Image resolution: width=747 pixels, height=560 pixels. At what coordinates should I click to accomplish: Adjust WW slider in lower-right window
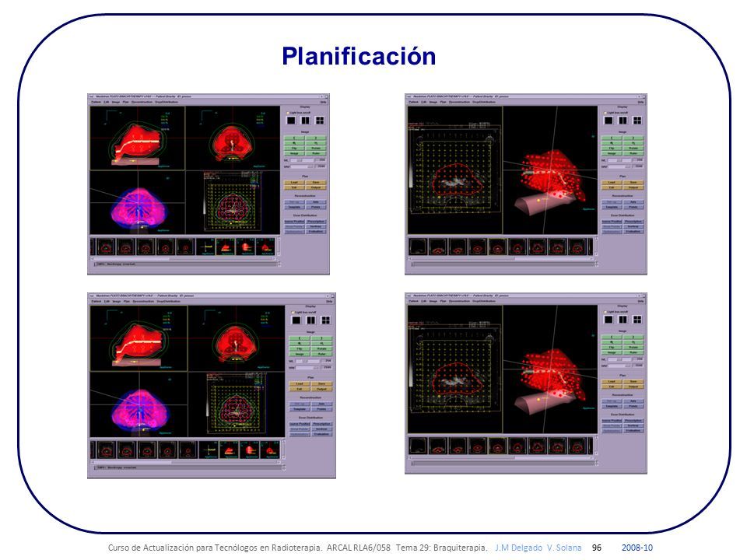tap(619, 366)
